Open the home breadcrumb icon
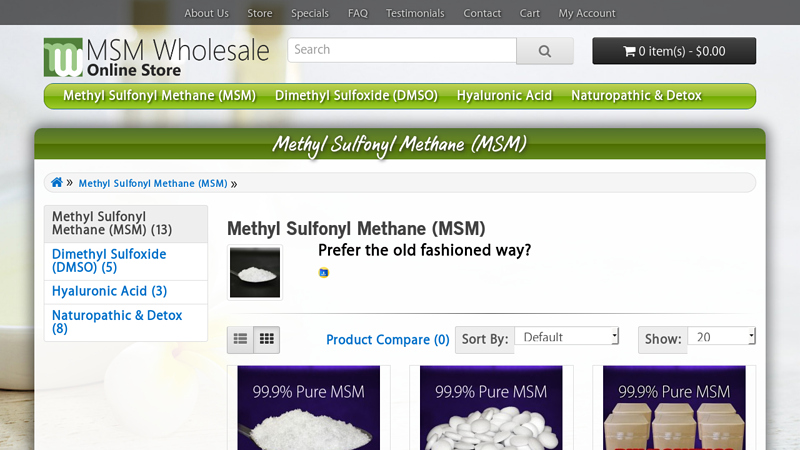 point(57,182)
